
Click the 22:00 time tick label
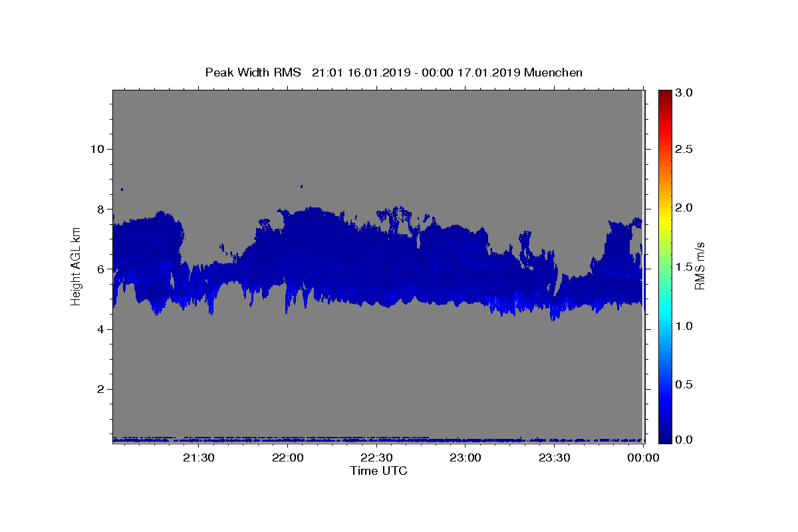point(288,458)
